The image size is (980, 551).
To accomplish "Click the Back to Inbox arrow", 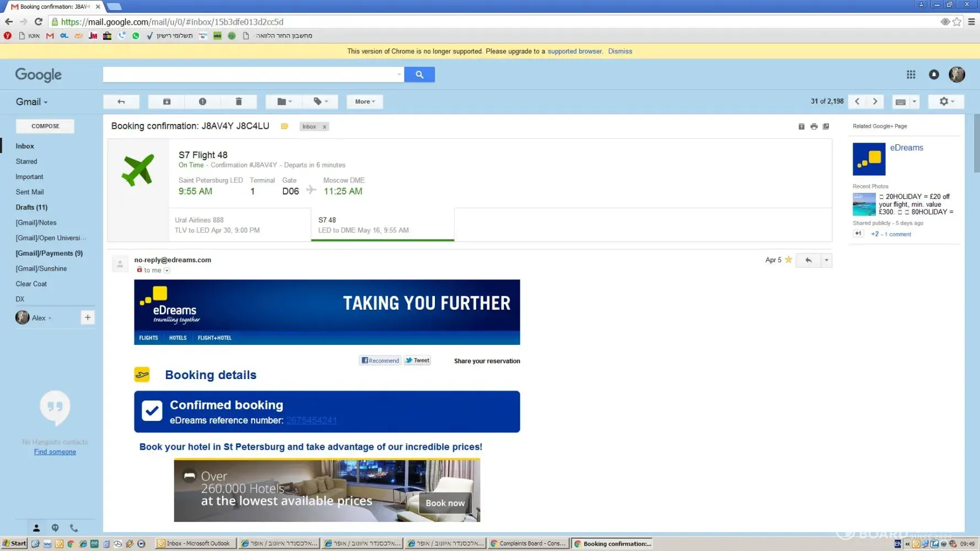I will coord(121,101).
